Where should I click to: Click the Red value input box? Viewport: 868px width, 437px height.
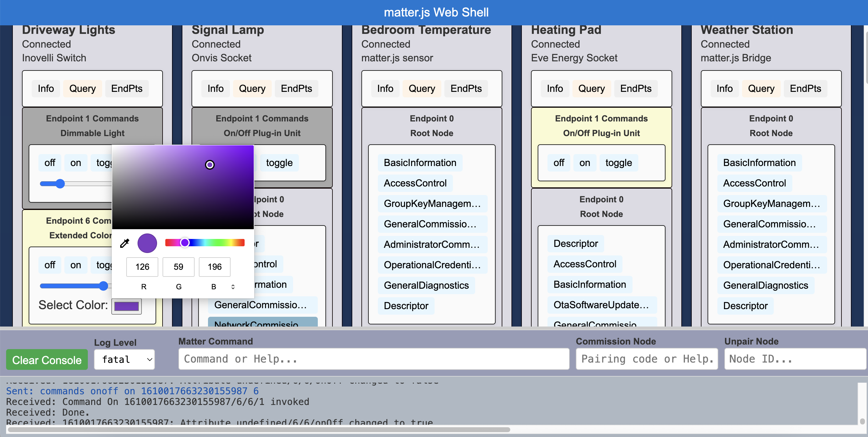click(142, 267)
